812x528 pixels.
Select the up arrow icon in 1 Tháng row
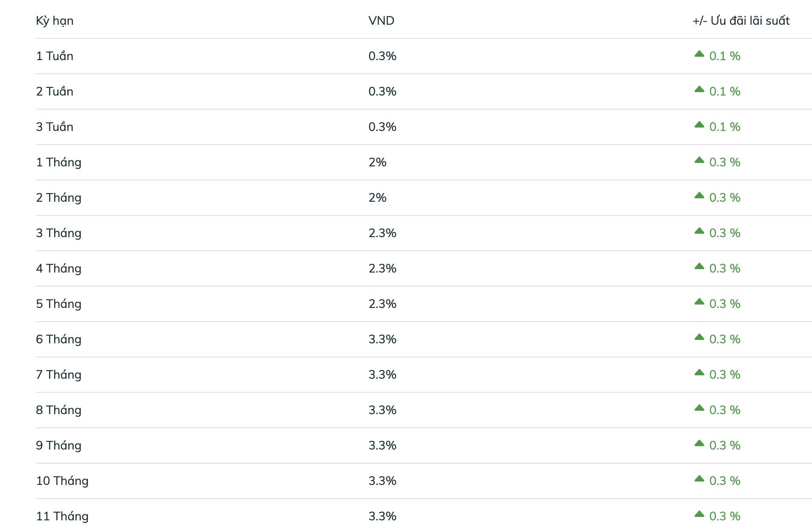pos(699,160)
